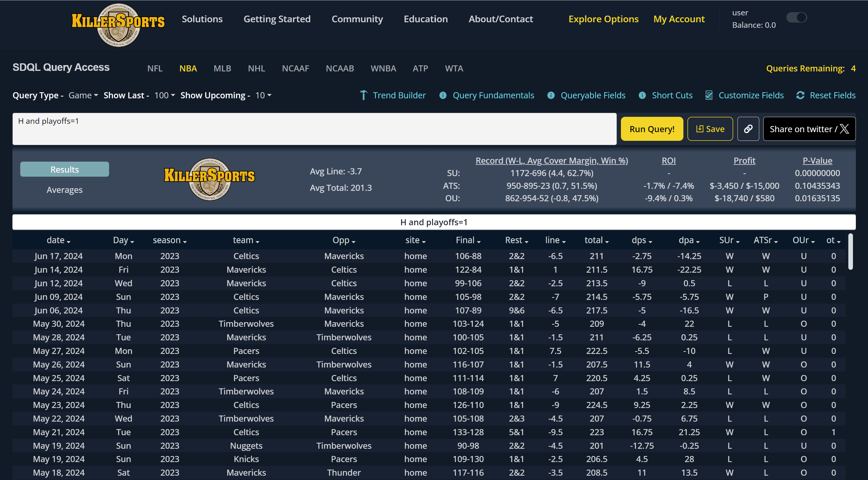The image size is (868, 480).
Task: Sort by the date column header
Action: (x=58, y=240)
